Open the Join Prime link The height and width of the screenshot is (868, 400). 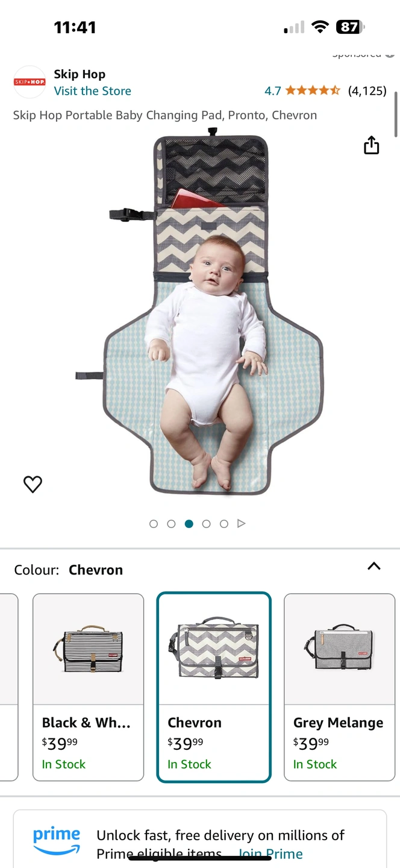click(x=270, y=854)
